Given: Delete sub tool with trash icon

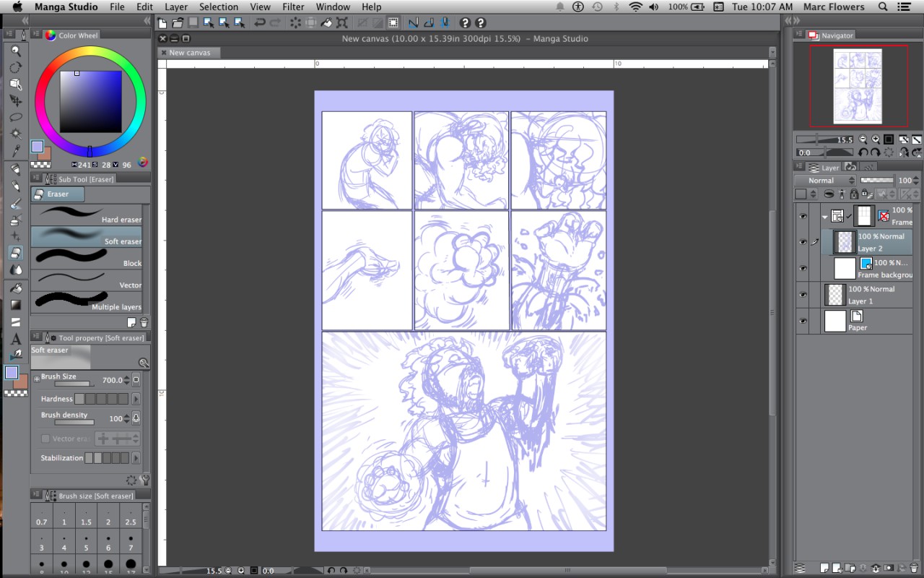Looking at the screenshot, I should (x=144, y=322).
